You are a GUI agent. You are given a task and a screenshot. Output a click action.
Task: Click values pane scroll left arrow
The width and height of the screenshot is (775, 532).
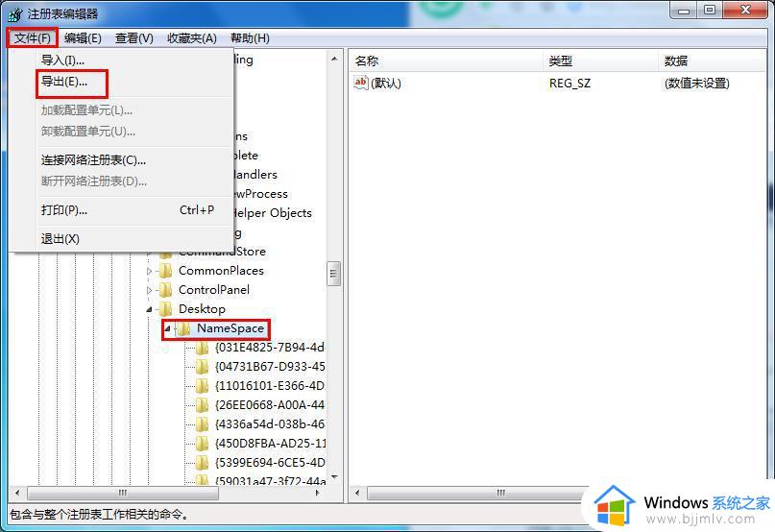pyautogui.click(x=357, y=493)
